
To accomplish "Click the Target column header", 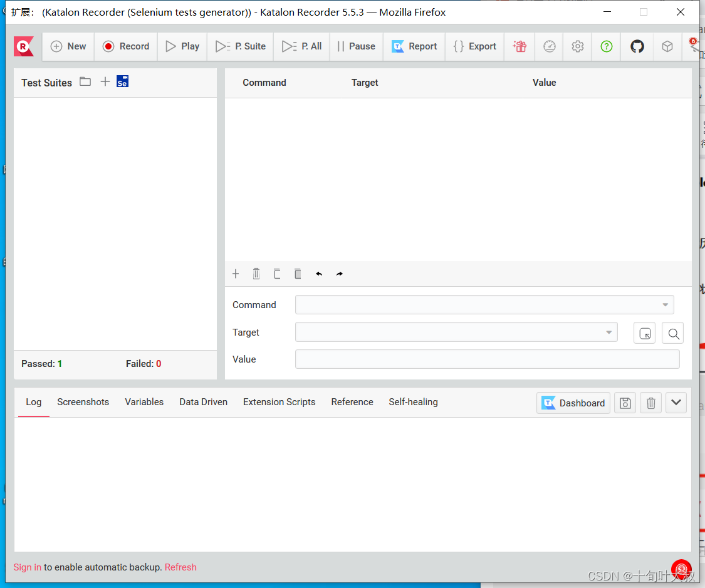I will (x=365, y=83).
